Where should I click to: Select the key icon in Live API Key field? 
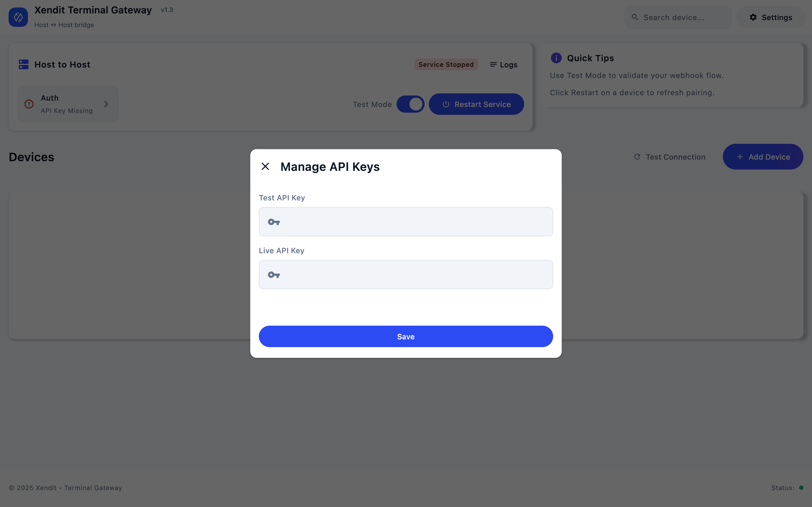273,275
